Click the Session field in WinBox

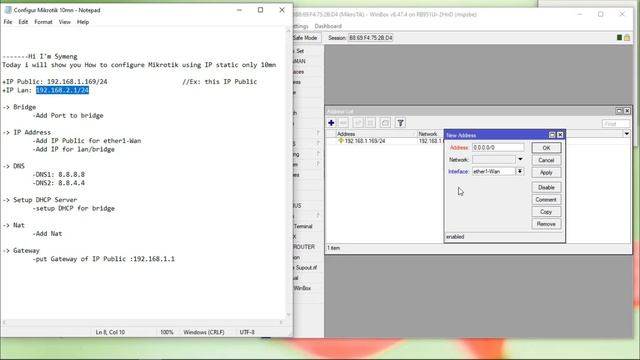click(x=371, y=38)
